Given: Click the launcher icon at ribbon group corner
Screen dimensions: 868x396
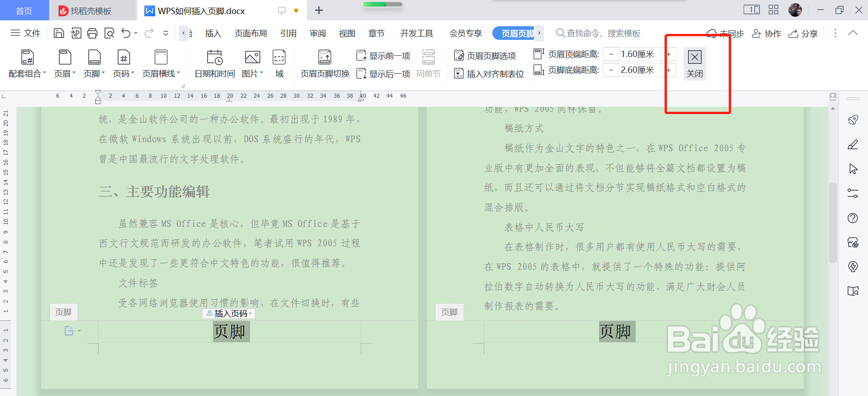Looking at the screenshot, I should tap(183, 86).
